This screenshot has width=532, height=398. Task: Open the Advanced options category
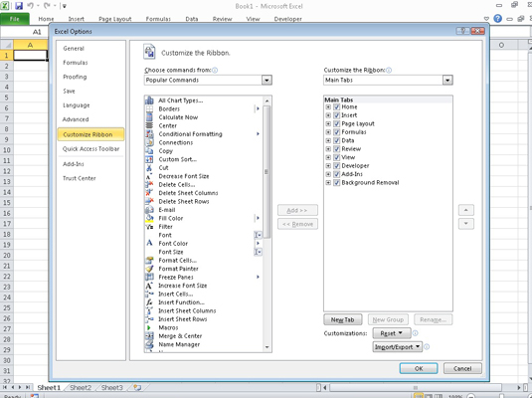pyautogui.click(x=76, y=119)
